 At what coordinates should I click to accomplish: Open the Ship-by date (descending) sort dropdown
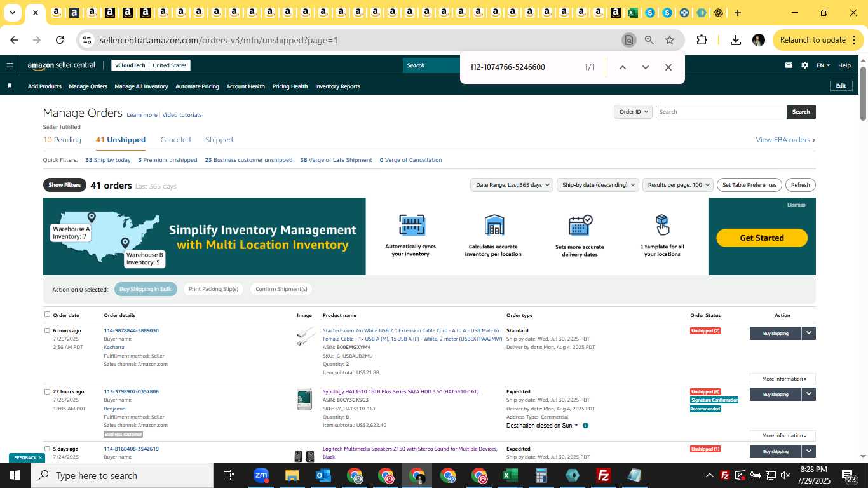[x=598, y=185]
